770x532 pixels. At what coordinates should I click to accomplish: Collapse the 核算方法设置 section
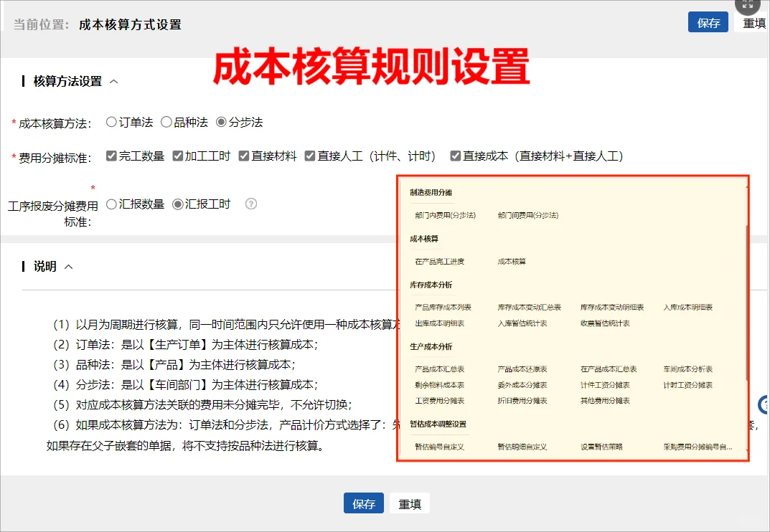click(114, 82)
